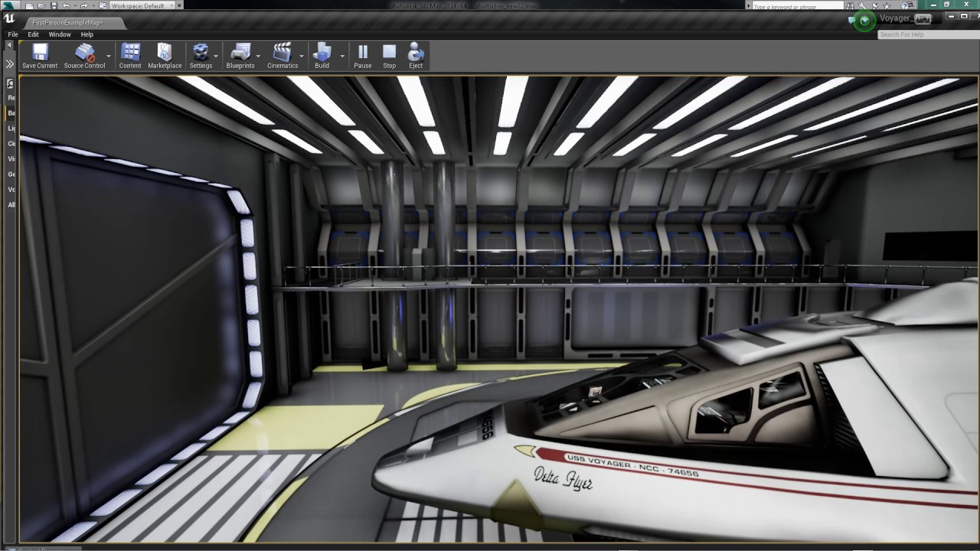Click the small collapse arrow above the chevrons
The width and height of the screenshot is (980, 551).
(9, 45)
